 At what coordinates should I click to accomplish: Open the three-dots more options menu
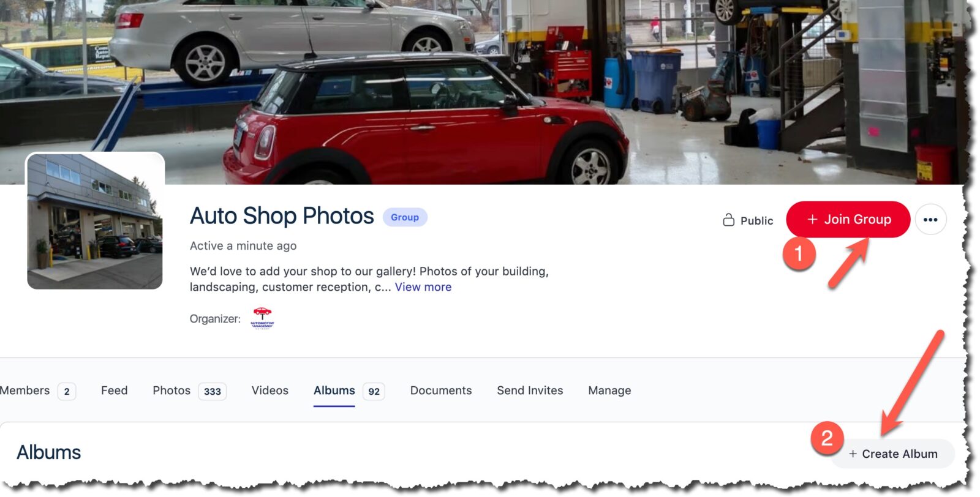pyautogui.click(x=930, y=220)
